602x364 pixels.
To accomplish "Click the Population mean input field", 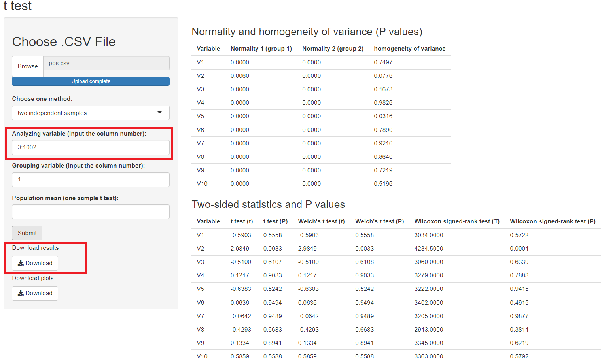I will tap(91, 212).
